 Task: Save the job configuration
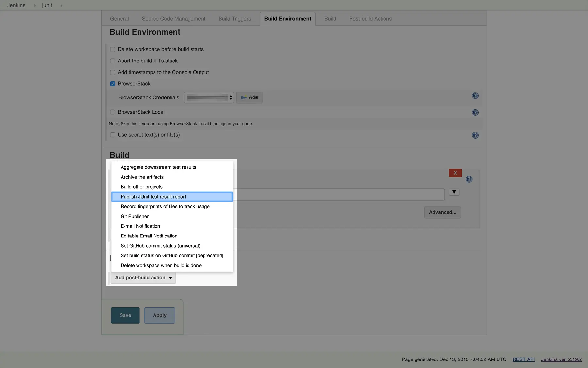tap(125, 315)
